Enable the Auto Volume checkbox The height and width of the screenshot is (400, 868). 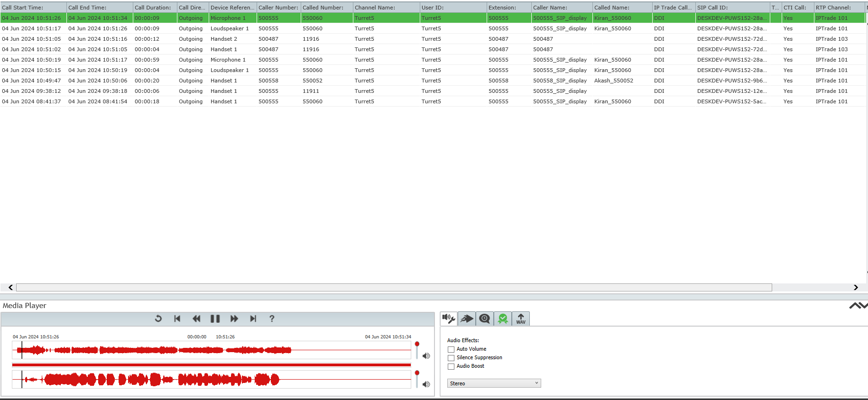click(x=451, y=349)
